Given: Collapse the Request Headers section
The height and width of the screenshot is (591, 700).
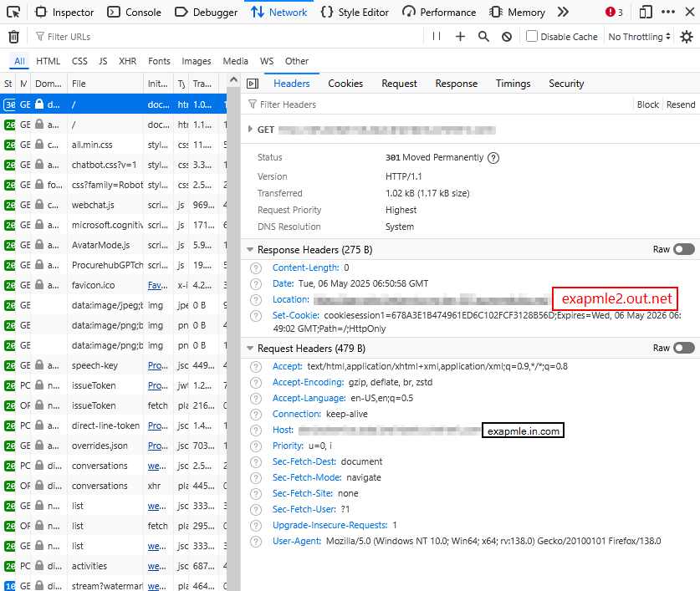Looking at the screenshot, I should (250, 349).
